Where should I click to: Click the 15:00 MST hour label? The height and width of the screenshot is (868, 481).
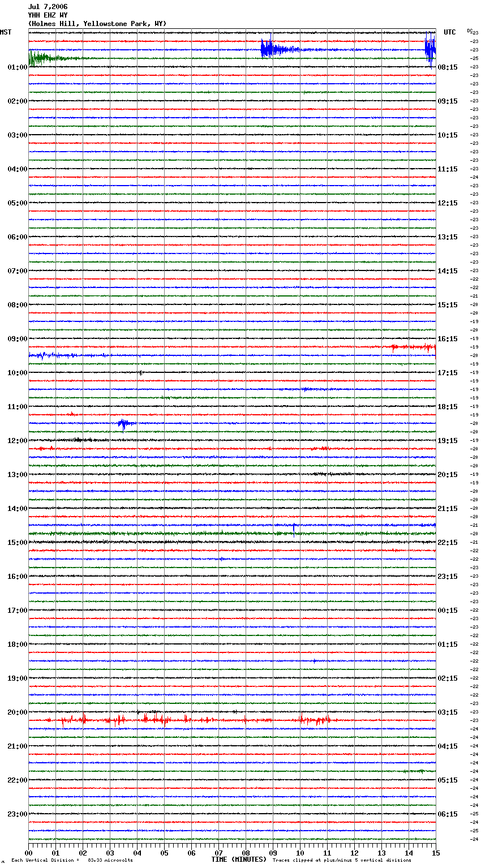(18, 543)
